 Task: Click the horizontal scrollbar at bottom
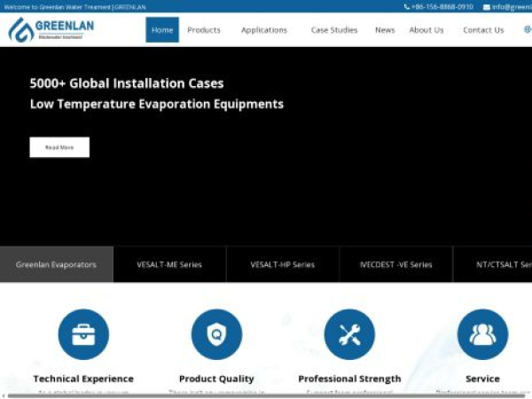coord(266,396)
